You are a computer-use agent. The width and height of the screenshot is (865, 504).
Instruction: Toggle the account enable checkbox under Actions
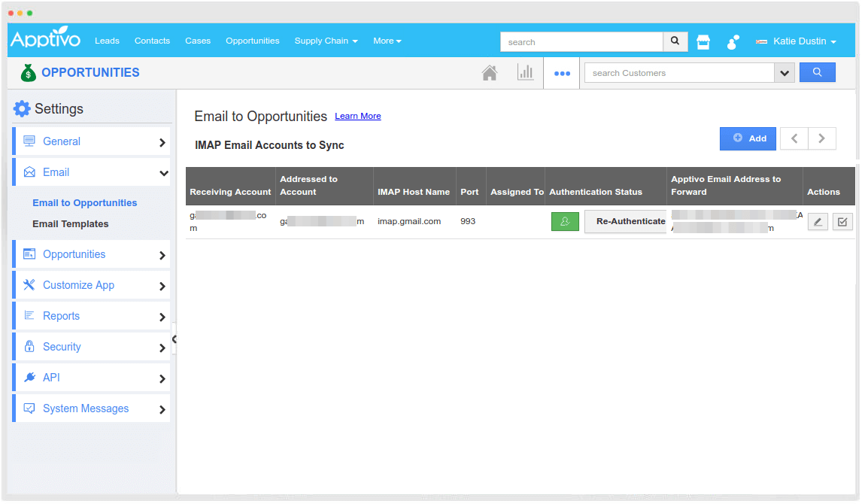(842, 221)
